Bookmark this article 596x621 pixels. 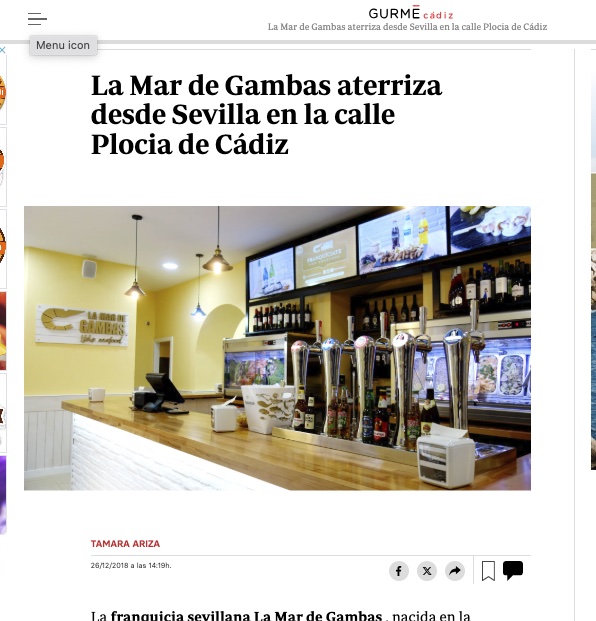click(x=488, y=571)
